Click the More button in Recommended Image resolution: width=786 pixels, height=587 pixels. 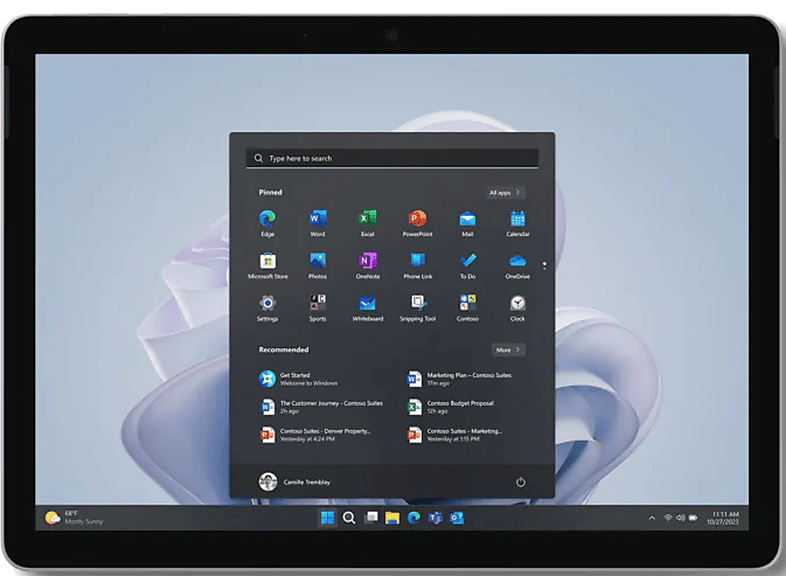tap(508, 350)
